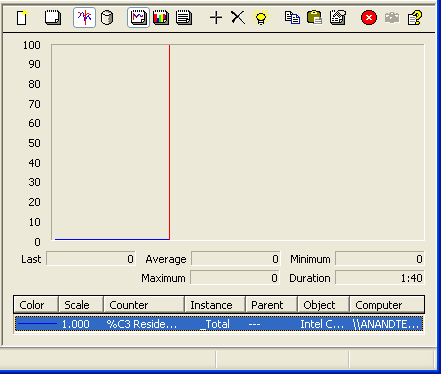This screenshot has width=441, height=374.
Task: Click the Minimum value field
Action: coord(380,259)
